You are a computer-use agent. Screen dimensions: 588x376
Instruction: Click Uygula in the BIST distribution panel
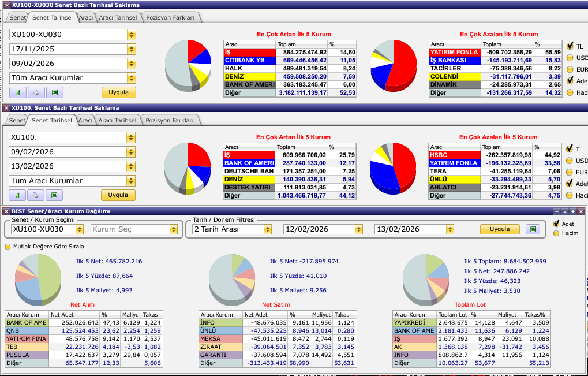click(499, 229)
